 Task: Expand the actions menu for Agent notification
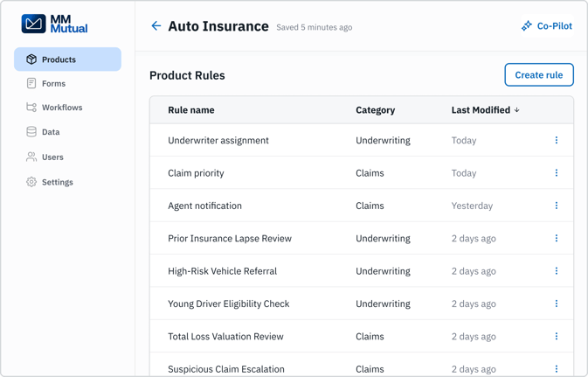coord(557,206)
